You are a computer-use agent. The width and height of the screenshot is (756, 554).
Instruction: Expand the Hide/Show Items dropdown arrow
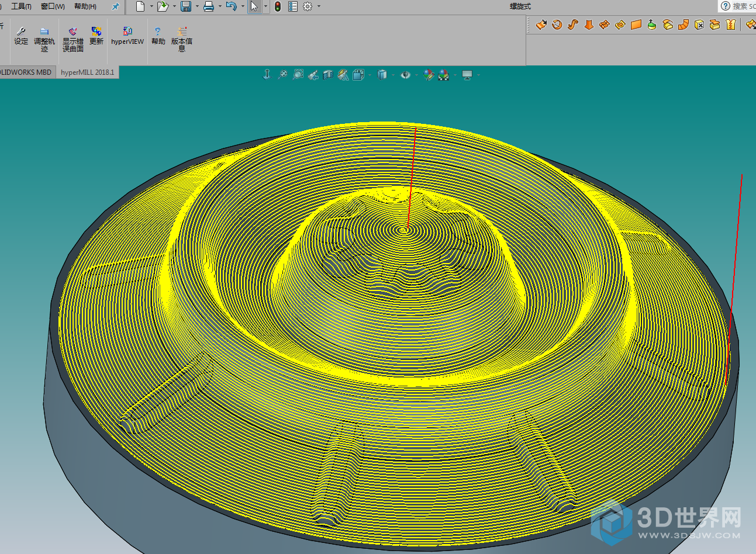416,75
